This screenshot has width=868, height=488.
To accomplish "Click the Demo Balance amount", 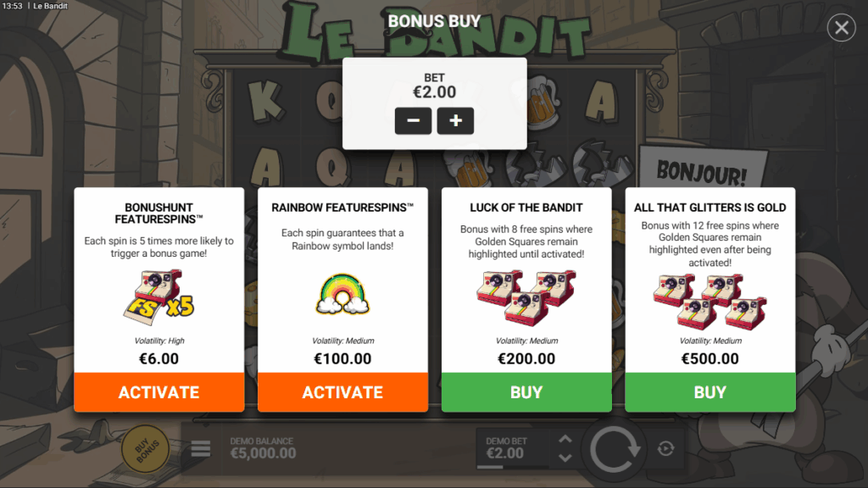I will [263, 453].
